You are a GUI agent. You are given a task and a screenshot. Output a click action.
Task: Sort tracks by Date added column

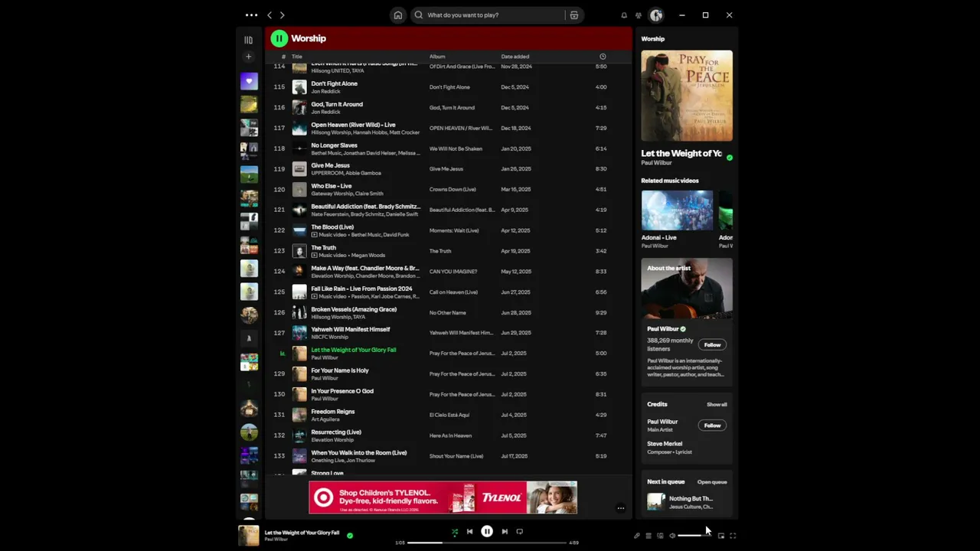pos(514,57)
